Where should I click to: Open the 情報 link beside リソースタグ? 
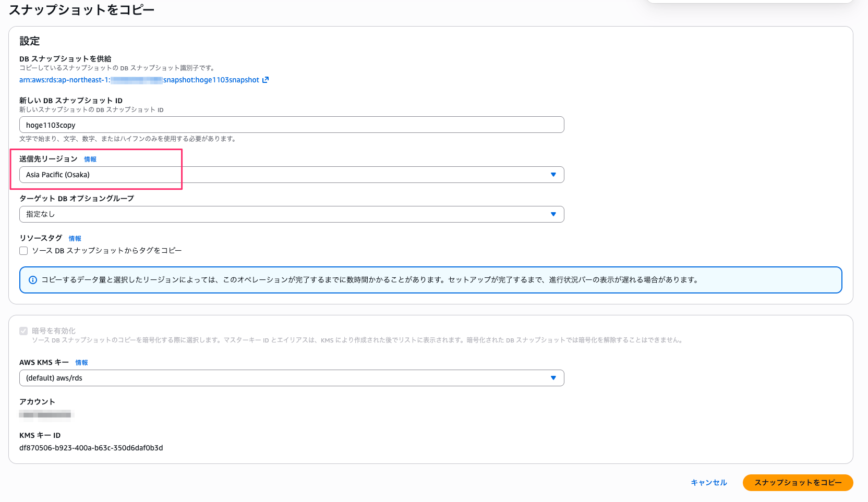pyautogui.click(x=75, y=239)
